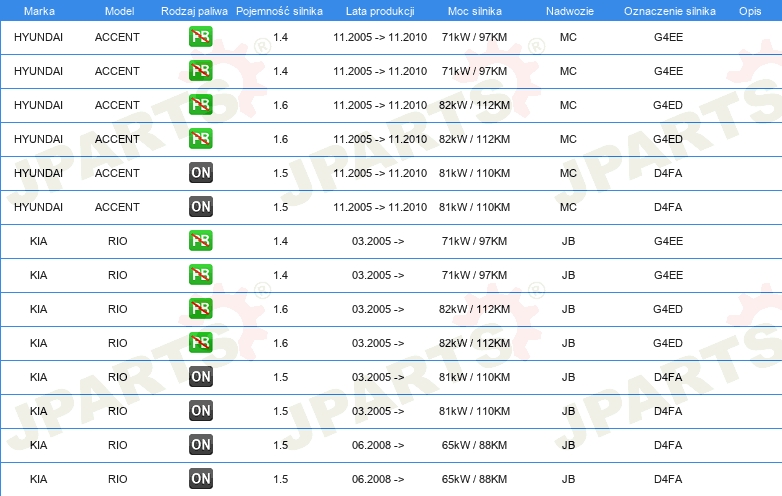Click petrol icon in first Kia Rio 1.4 row
The image size is (782, 496).
[200, 241]
